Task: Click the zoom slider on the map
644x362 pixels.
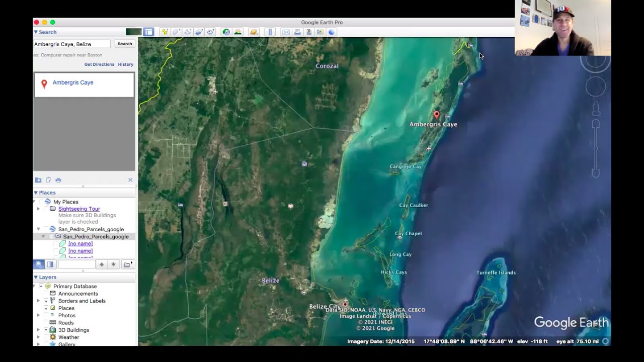Action: [x=596, y=149]
